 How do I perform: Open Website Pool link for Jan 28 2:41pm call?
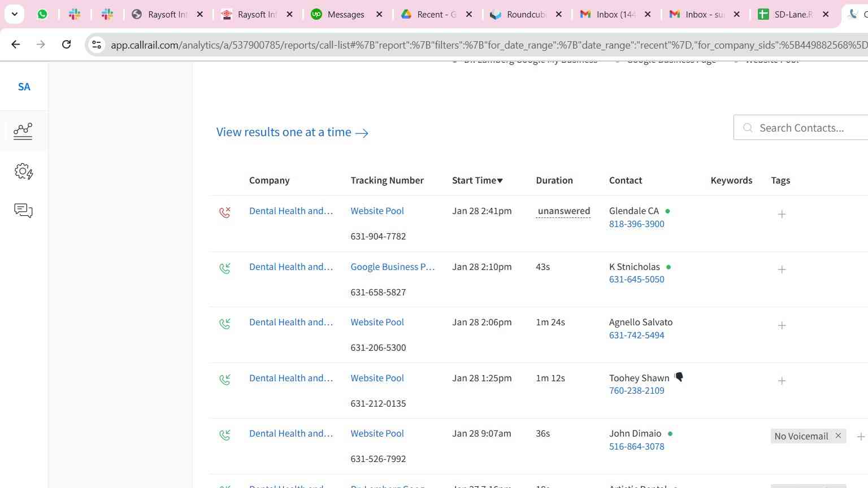pos(377,211)
